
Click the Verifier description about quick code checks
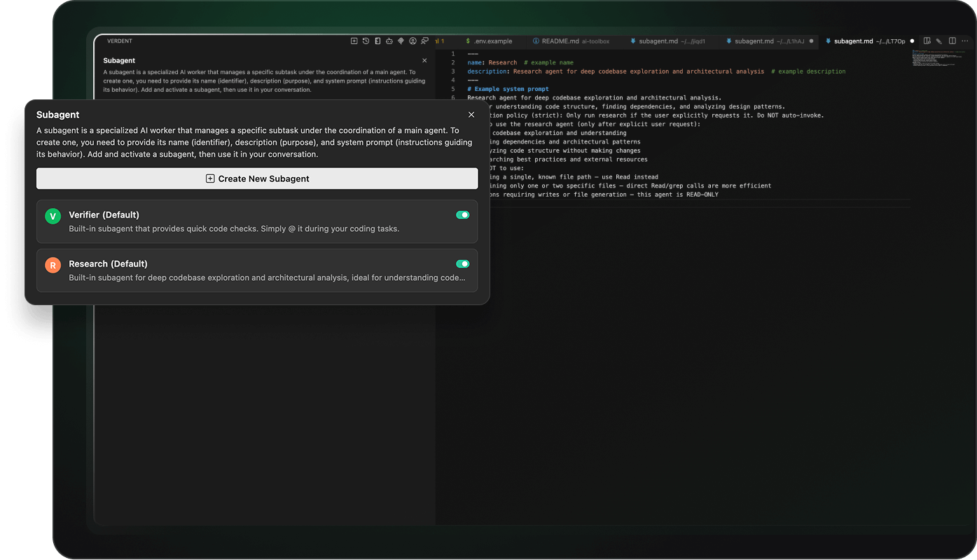(234, 229)
